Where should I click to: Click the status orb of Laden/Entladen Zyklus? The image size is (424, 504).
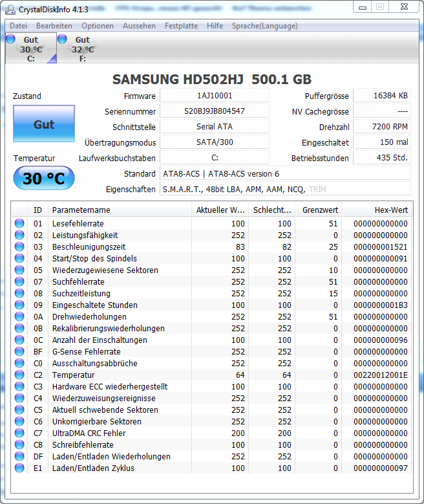point(19,468)
